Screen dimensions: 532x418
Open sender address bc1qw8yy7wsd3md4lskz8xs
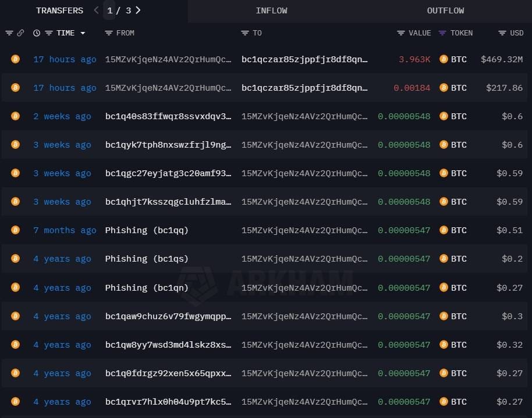tap(168, 345)
